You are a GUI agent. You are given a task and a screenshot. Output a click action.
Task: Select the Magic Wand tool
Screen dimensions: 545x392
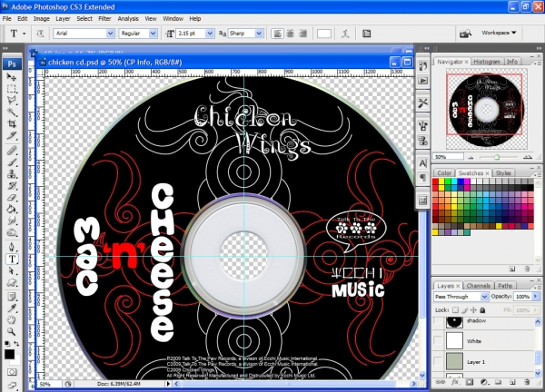click(12, 112)
